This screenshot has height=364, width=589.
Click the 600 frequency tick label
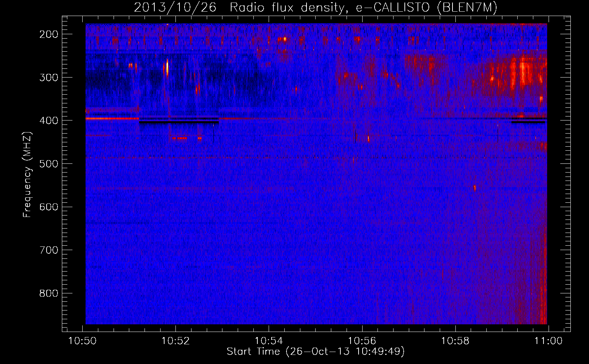(x=49, y=207)
